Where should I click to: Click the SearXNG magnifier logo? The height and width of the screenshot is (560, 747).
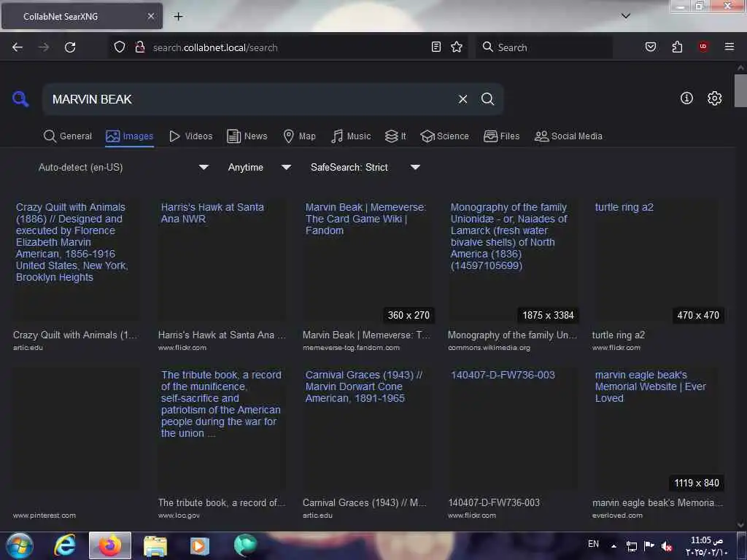pyautogui.click(x=20, y=99)
